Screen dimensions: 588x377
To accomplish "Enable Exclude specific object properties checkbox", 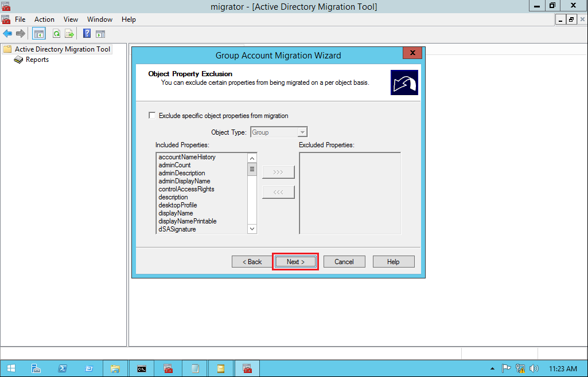I will tap(152, 115).
